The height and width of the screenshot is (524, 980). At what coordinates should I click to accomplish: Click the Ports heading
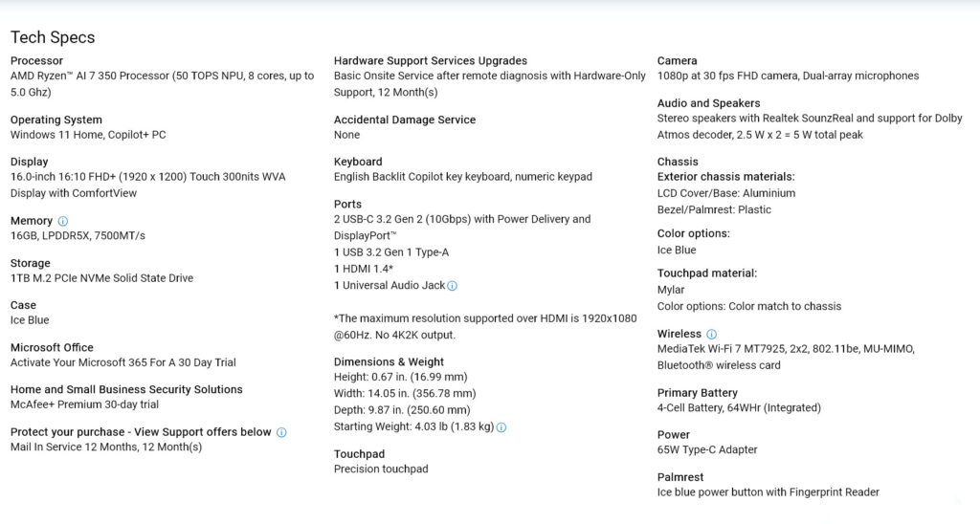tap(347, 204)
